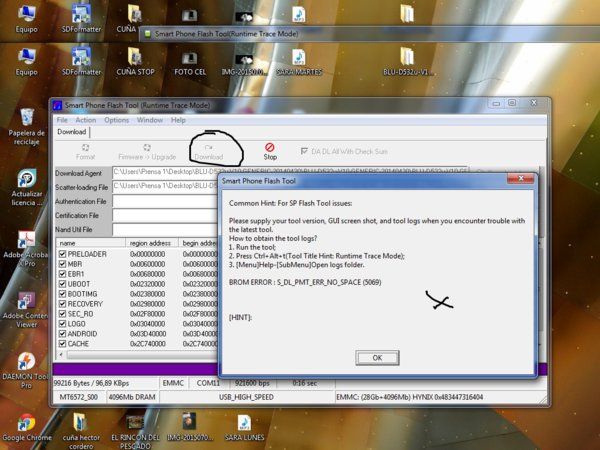Open the SARA MARTES audio file icon
Viewport: 600px width, 450px height.
(x=299, y=58)
